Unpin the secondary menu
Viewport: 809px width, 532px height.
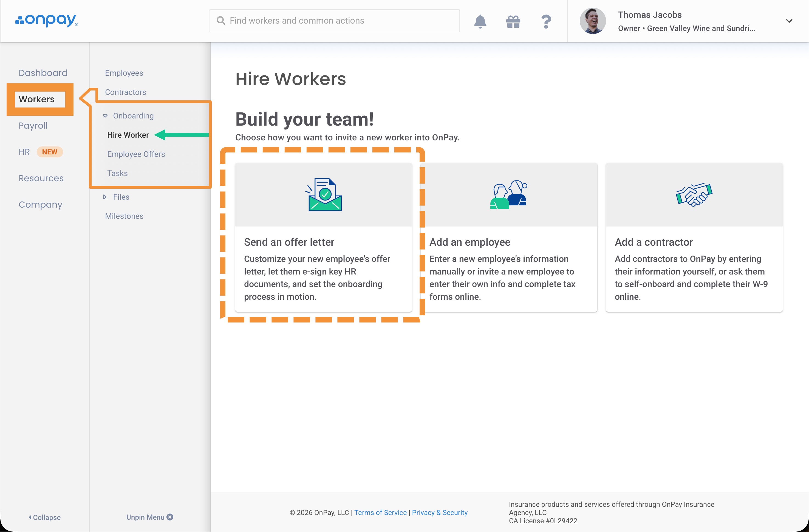[149, 517]
